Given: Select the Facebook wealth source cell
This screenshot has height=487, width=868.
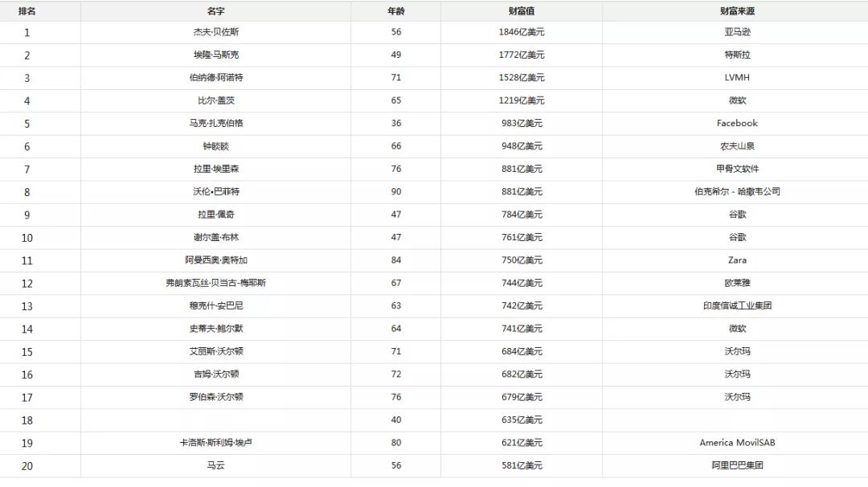Looking at the screenshot, I should coord(737,123).
